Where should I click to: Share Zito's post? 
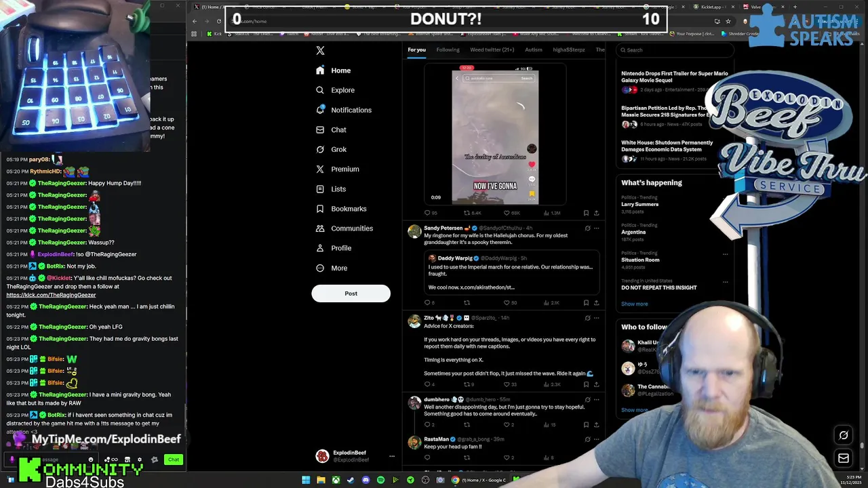(597, 384)
